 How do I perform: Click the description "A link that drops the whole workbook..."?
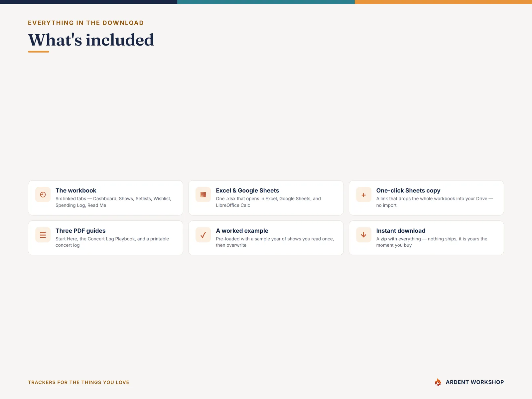pyautogui.click(x=435, y=202)
